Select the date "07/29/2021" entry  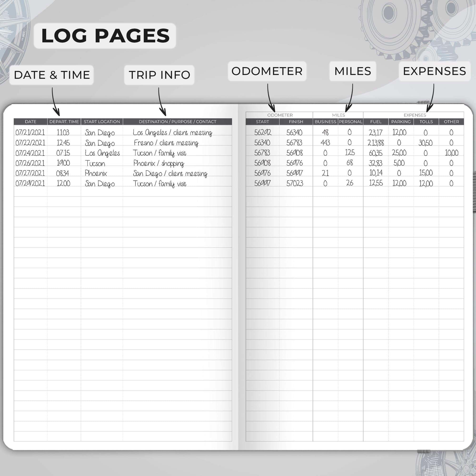(x=30, y=183)
